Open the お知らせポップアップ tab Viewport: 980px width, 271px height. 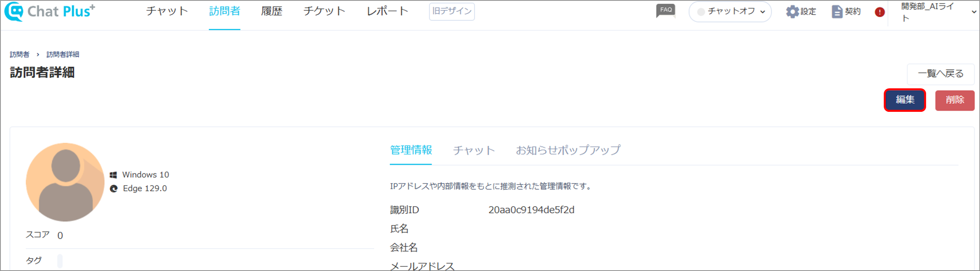568,150
